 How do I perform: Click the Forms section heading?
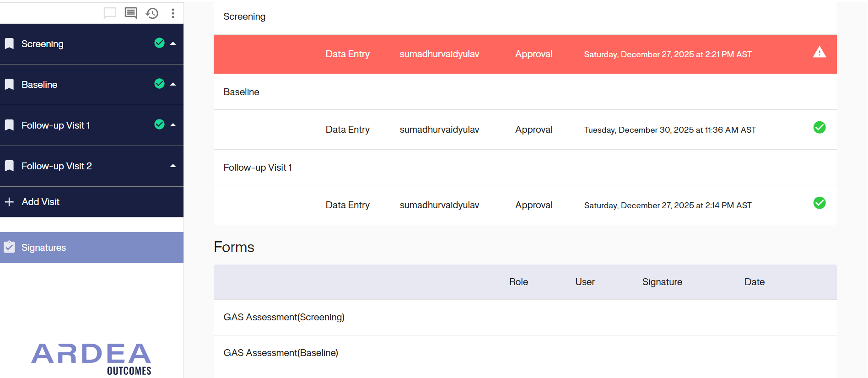(x=234, y=247)
